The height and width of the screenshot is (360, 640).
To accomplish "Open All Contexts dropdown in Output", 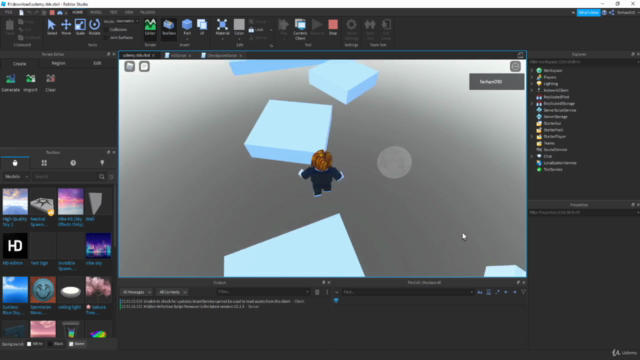I will 173,292.
